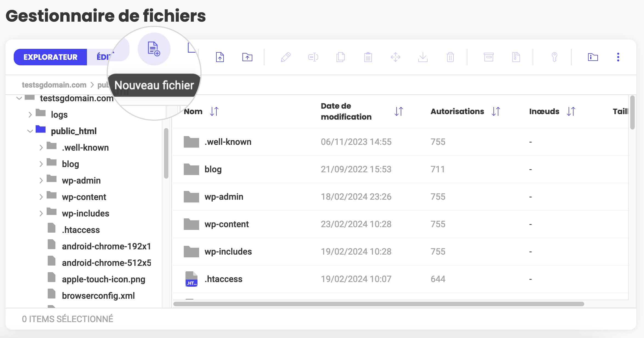The width and height of the screenshot is (644, 338).
Task: Click the download icon
Action: click(x=423, y=57)
